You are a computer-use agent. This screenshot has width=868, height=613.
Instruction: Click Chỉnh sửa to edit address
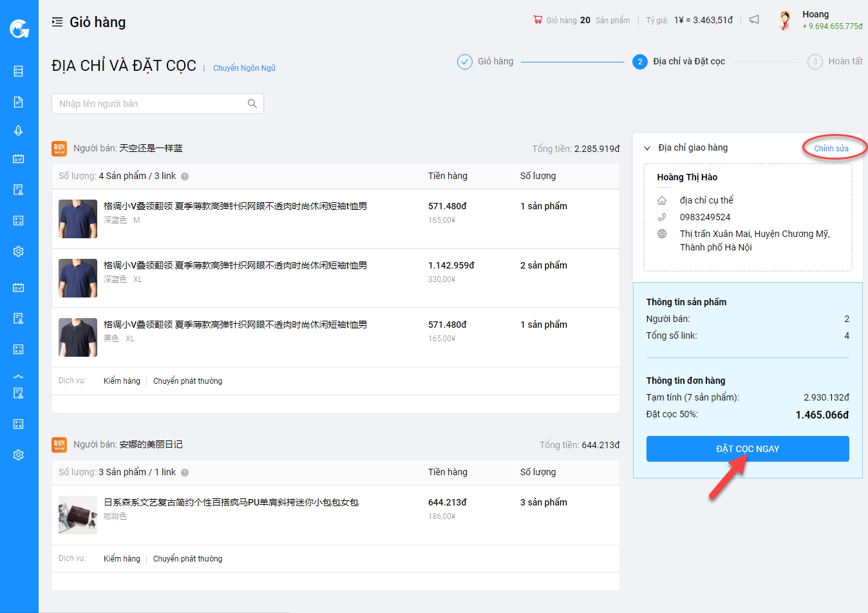(x=831, y=149)
